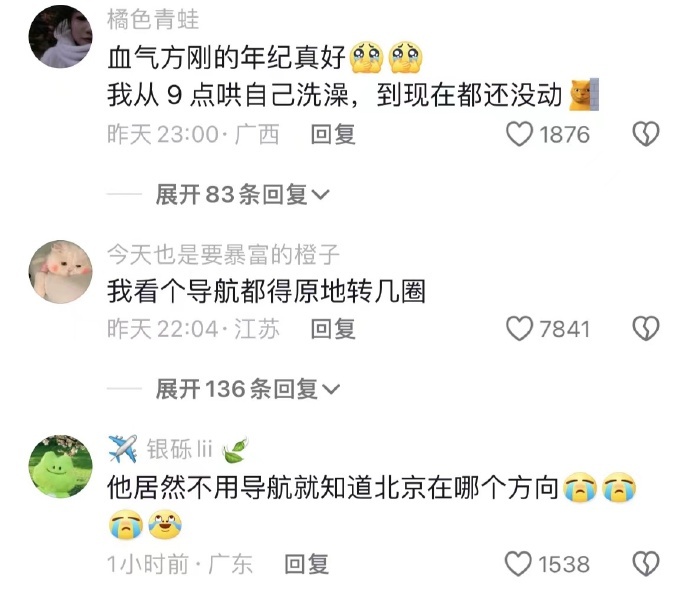Dislike the comment with 1538 likes
Image resolution: width=690 pixels, height=602 pixels.
[x=646, y=564]
